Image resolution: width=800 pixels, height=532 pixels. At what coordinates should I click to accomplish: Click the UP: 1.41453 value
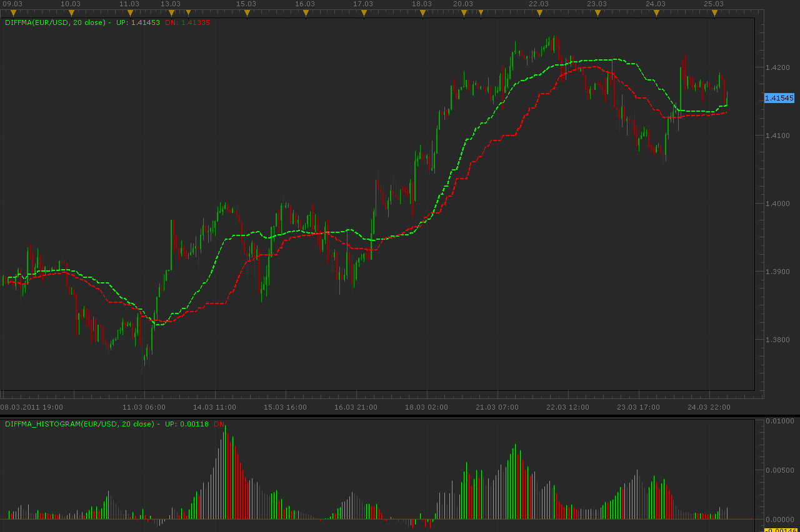(138, 22)
